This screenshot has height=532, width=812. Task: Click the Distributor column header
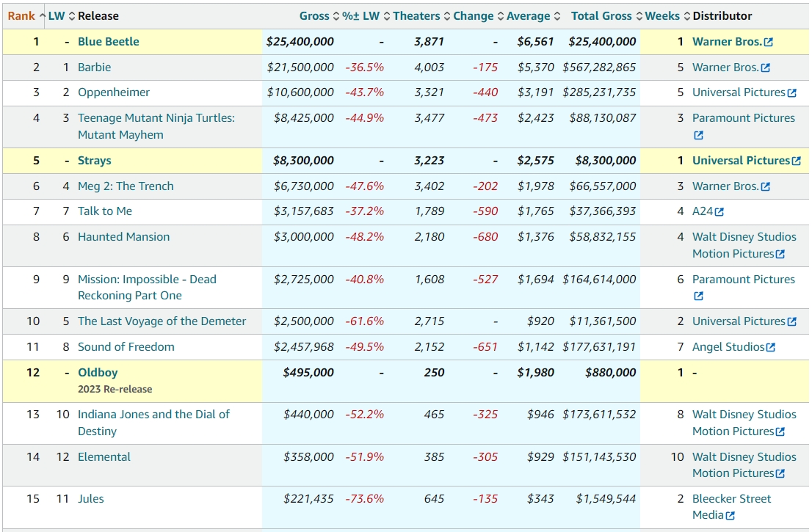tap(722, 16)
